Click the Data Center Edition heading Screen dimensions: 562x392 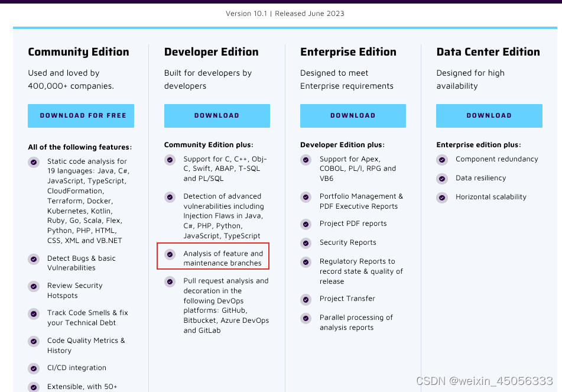488,52
